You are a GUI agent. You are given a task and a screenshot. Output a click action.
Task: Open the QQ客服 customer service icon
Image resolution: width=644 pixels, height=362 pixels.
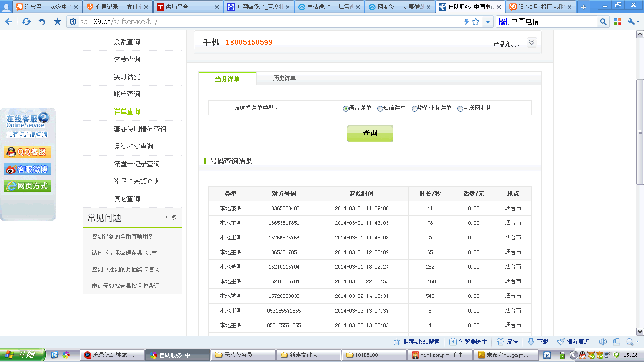[x=28, y=152]
